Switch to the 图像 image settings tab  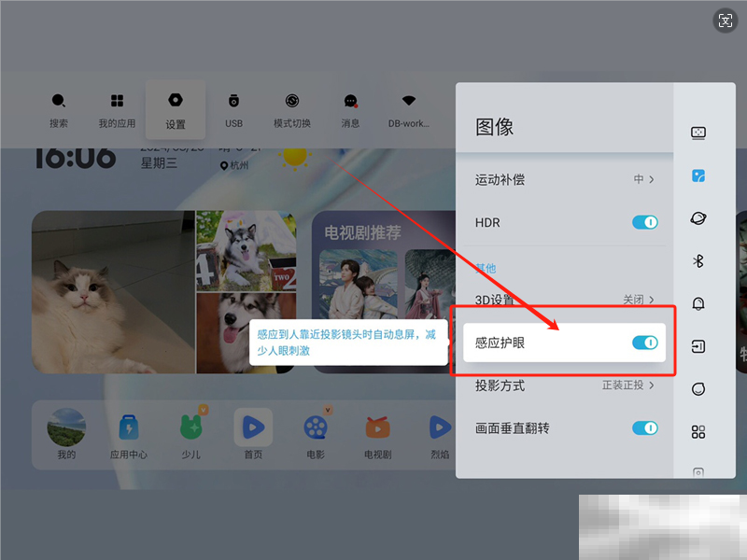[x=698, y=175]
